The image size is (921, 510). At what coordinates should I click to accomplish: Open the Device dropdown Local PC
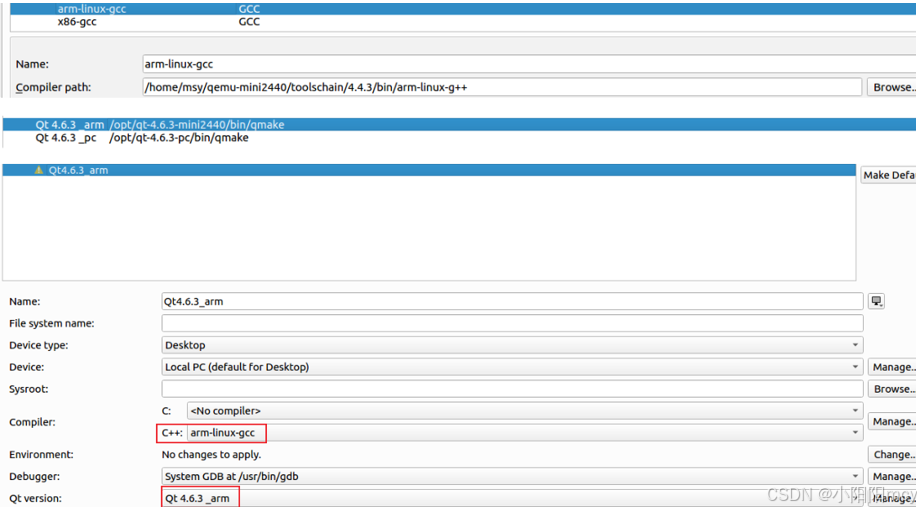512,367
